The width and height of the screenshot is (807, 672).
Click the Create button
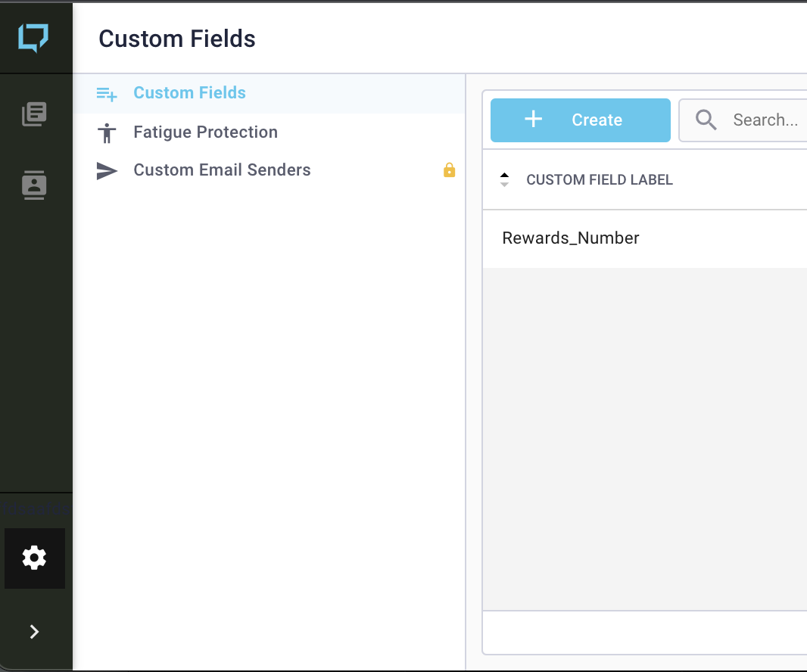pos(580,120)
